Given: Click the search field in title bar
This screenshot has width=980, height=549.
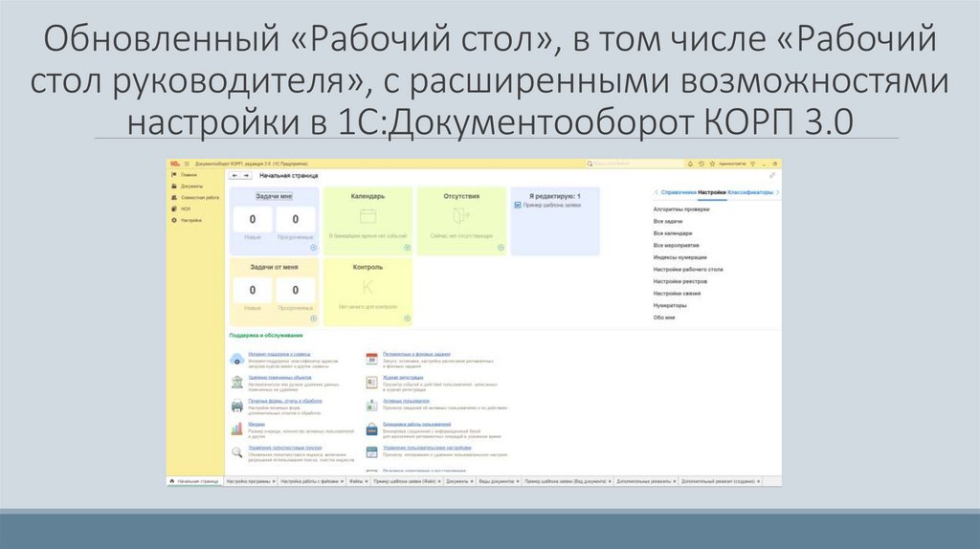Looking at the screenshot, I should pos(635,164).
